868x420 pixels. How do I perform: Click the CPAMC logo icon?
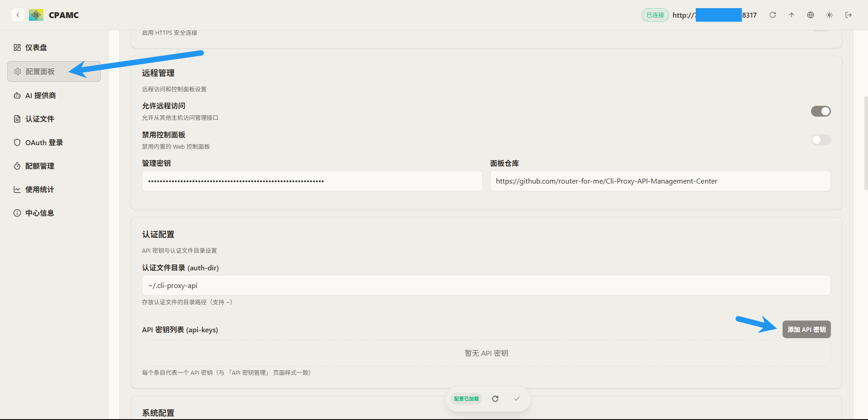tap(36, 15)
